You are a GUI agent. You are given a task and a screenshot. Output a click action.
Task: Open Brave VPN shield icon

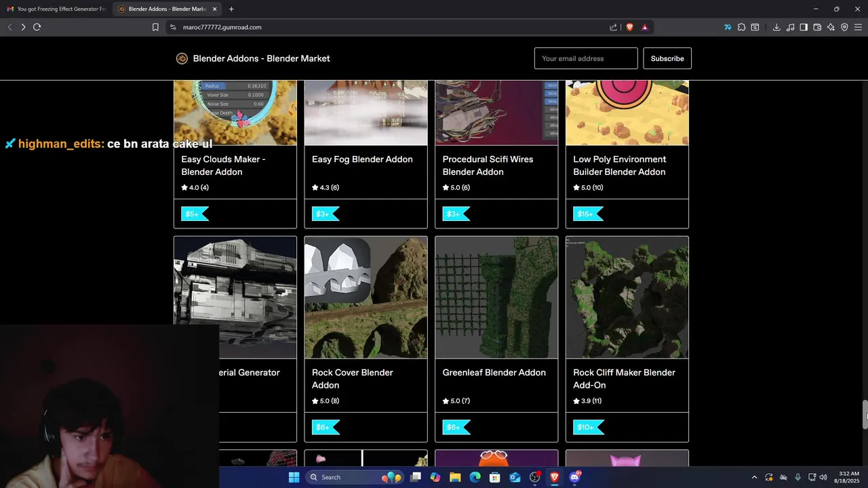(844, 27)
